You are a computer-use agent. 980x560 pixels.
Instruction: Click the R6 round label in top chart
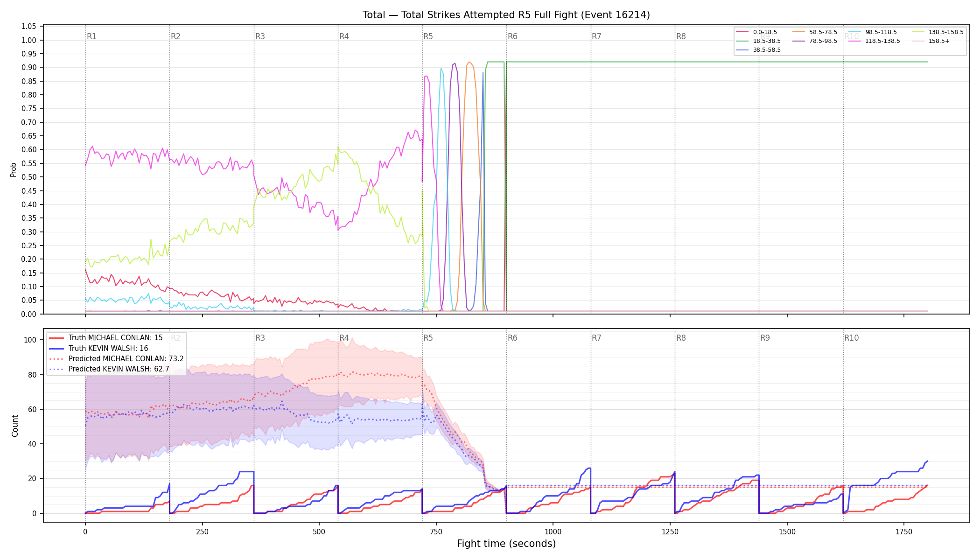click(512, 36)
